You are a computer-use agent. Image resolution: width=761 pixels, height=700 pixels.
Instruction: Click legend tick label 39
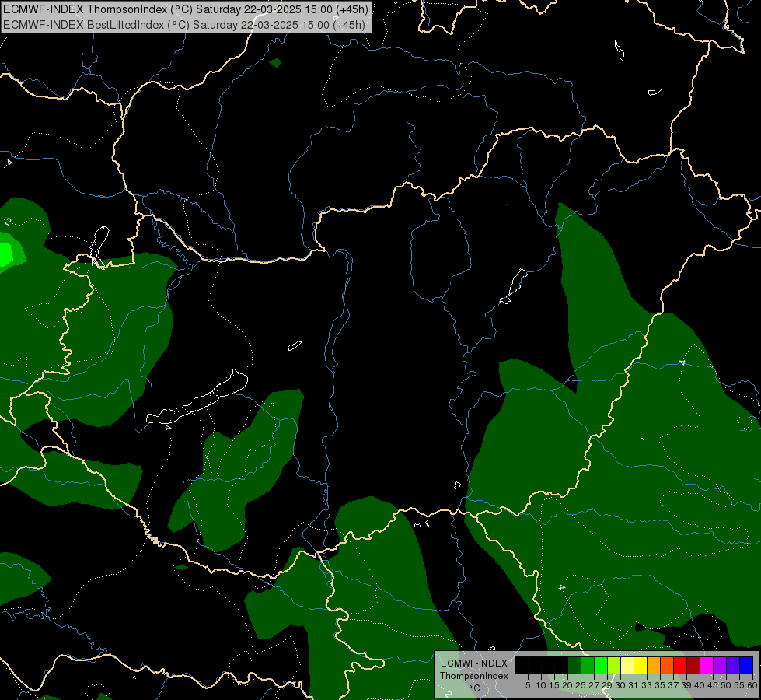pos(686,685)
